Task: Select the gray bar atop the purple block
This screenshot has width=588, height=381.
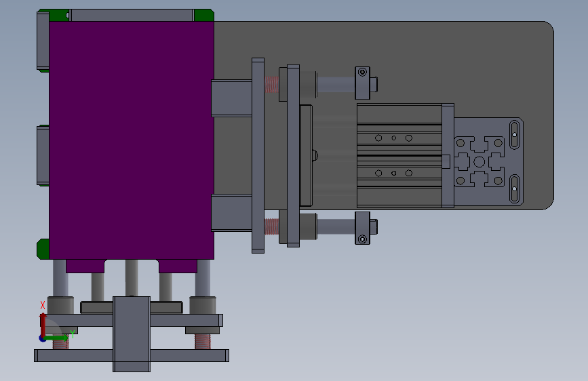Action: (132, 16)
